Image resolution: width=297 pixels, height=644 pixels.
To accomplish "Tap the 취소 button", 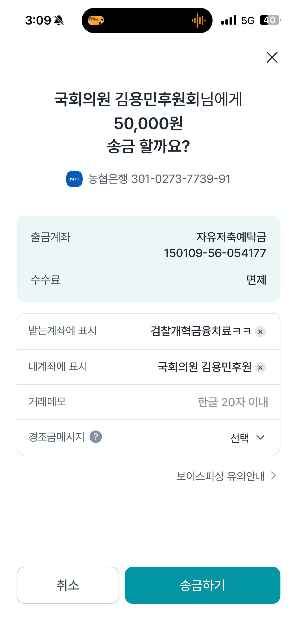I will 68,585.
